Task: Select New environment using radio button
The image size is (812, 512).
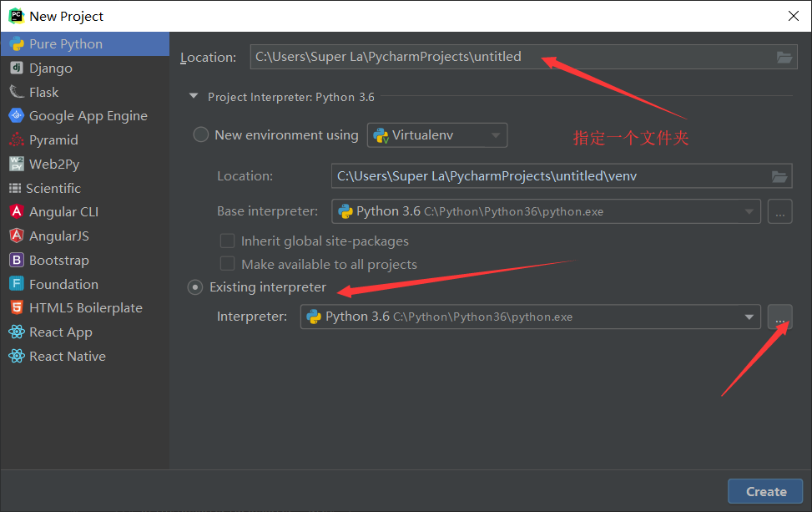Action: point(201,134)
